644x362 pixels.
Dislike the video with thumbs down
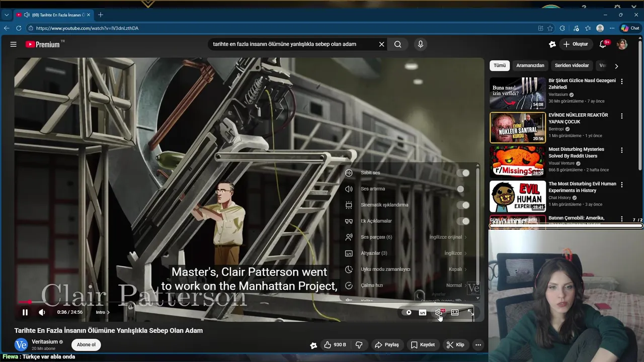pos(359,345)
